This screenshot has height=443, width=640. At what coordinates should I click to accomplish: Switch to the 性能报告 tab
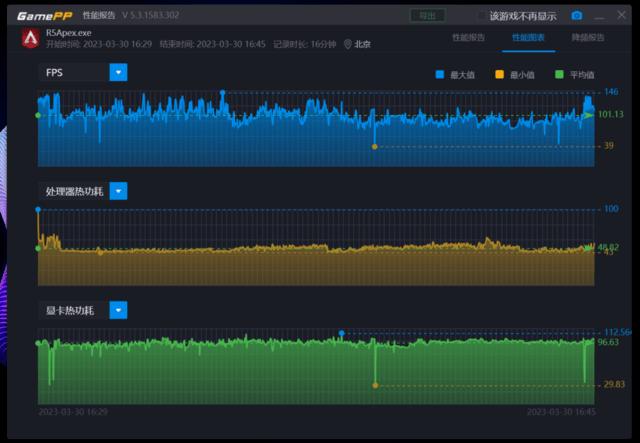pos(469,38)
